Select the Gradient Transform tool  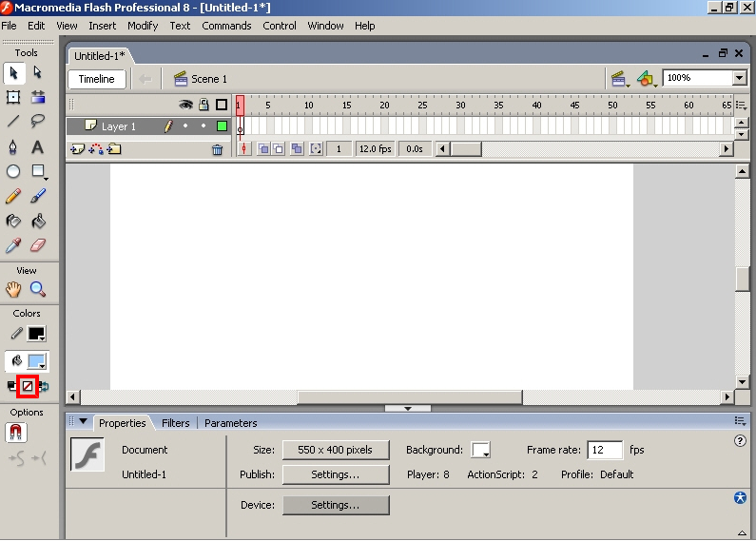[38, 97]
